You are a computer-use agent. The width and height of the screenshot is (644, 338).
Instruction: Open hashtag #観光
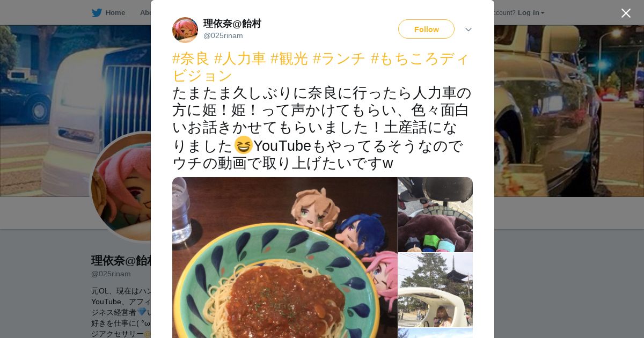click(289, 58)
